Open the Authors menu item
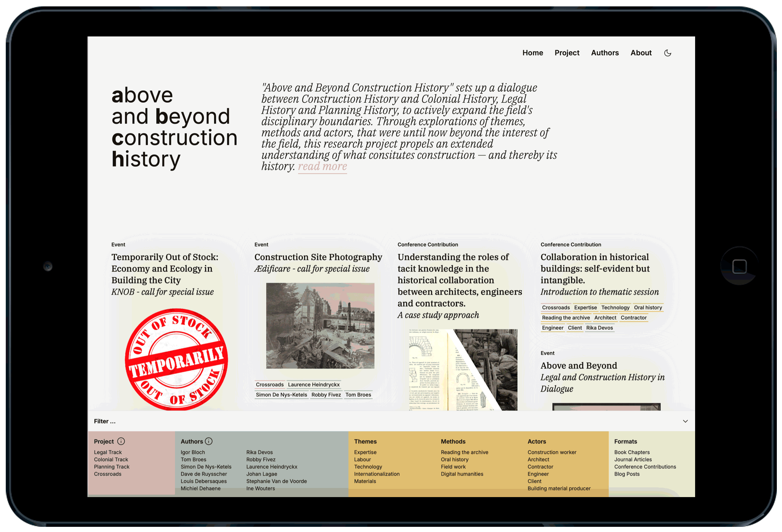The width and height of the screenshot is (782, 532). coord(605,53)
